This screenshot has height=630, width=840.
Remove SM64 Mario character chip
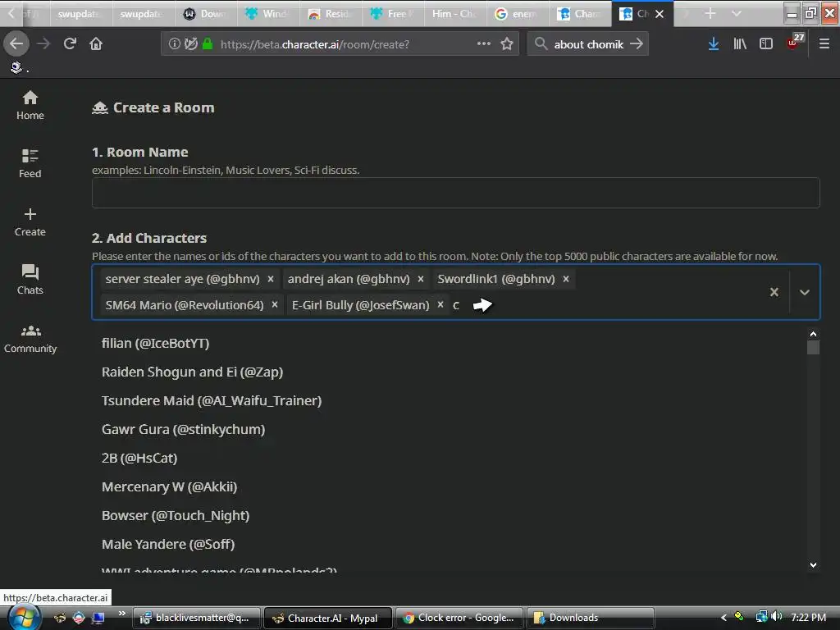pos(275,305)
